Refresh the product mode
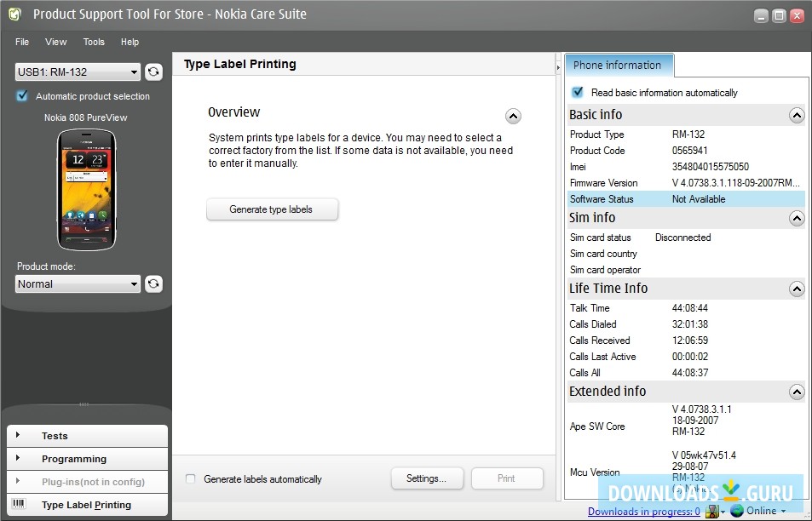The height and width of the screenshot is (521, 812). [153, 283]
